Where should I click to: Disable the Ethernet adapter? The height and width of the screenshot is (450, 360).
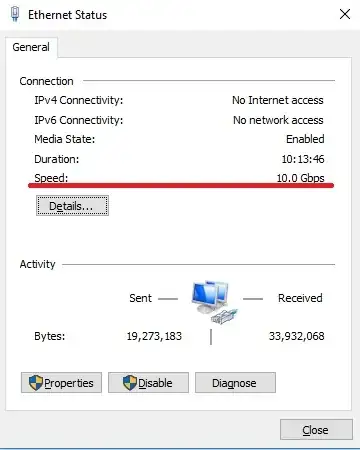(x=148, y=383)
